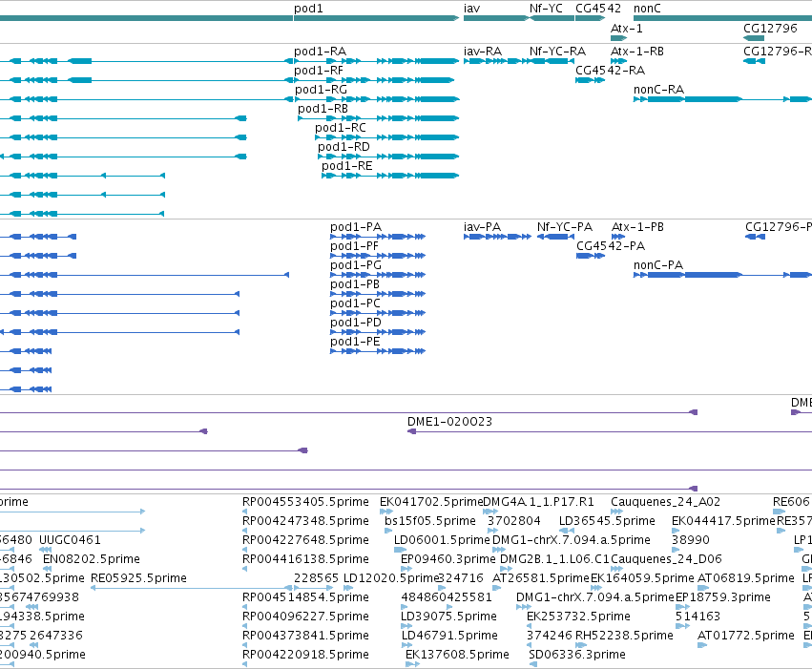812x669 pixels.
Task: Open the Atx-1-RB transcript
Action: [x=637, y=52]
